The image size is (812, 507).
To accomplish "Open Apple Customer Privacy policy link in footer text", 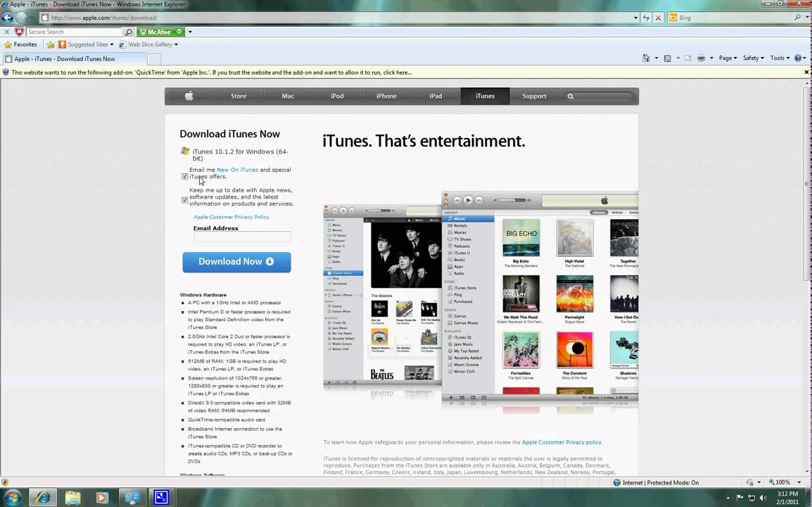I will (562, 442).
